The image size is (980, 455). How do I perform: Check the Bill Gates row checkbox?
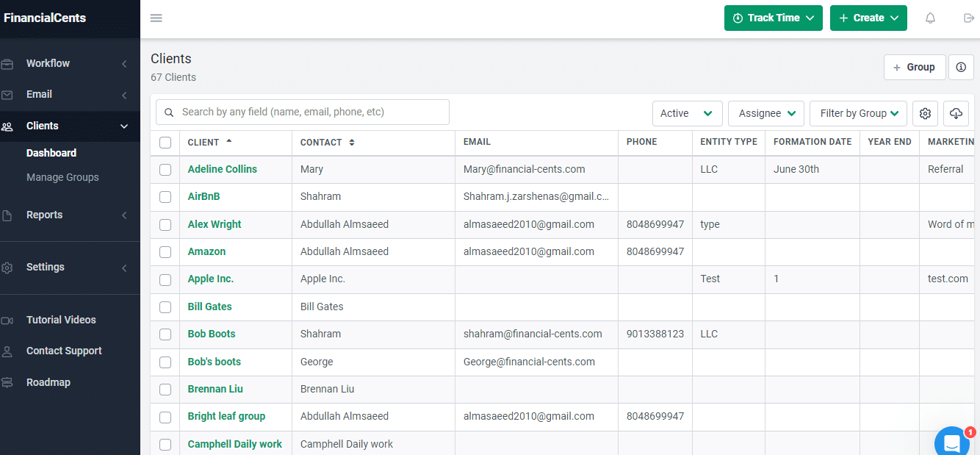tap(165, 307)
